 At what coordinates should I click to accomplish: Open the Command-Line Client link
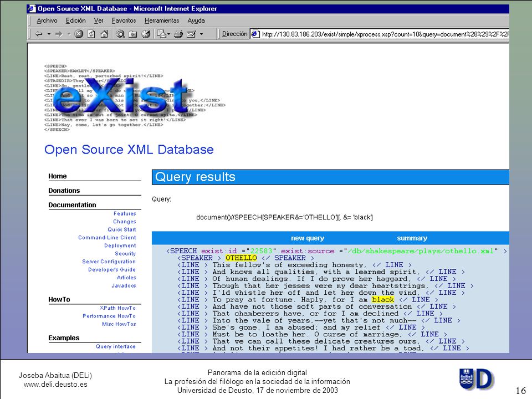tap(107, 238)
